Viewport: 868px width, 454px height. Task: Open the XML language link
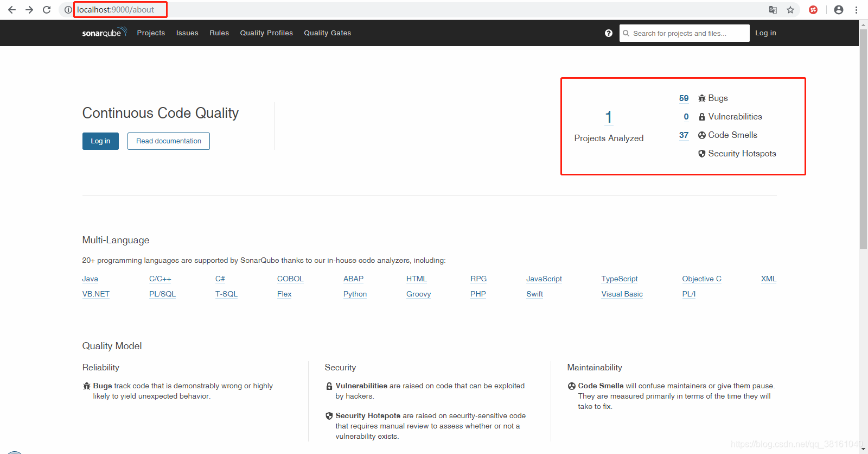coord(769,279)
